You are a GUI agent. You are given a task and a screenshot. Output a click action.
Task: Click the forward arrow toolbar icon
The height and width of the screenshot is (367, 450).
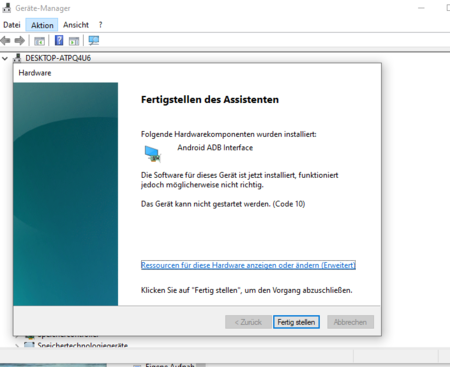[20, 41]
